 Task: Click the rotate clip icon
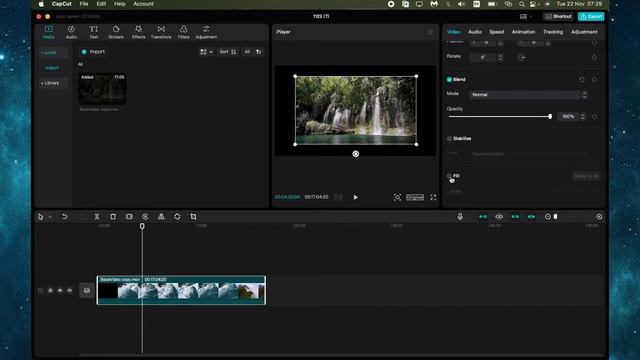point(177,217)
